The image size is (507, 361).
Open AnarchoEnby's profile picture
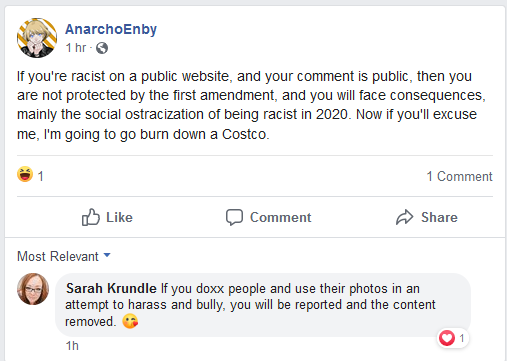pos(37,38)
